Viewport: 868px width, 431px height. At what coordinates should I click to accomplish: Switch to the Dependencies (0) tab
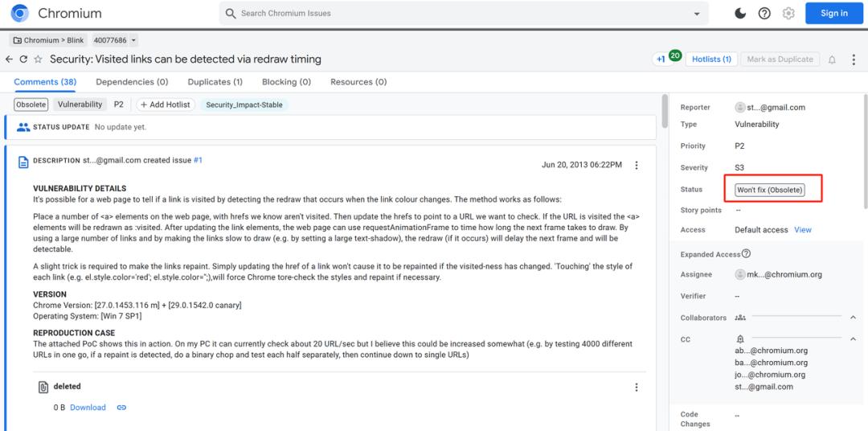tap(132, 82)
